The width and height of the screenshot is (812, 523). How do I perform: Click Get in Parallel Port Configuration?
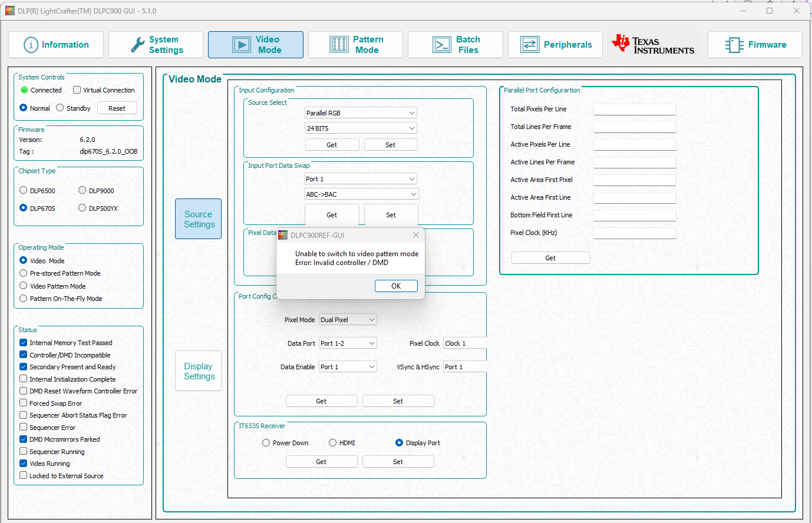[x=550, y=258]
